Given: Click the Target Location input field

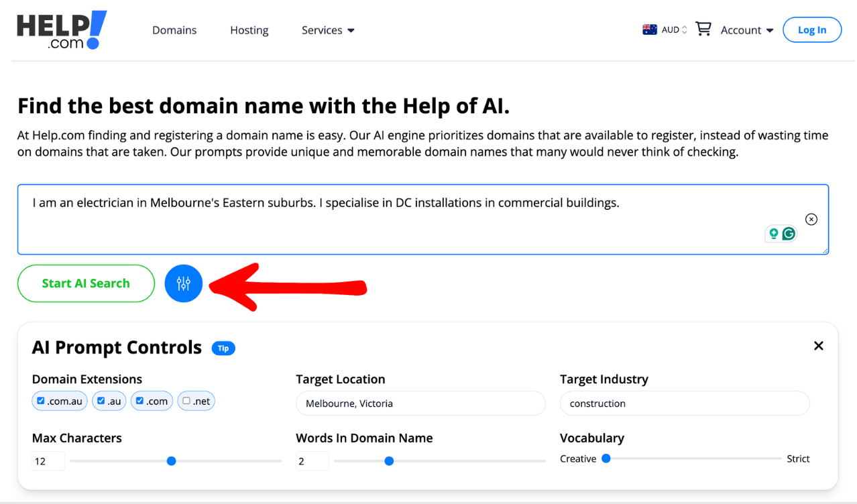Looking at the screenshot, I should point(420,403).
